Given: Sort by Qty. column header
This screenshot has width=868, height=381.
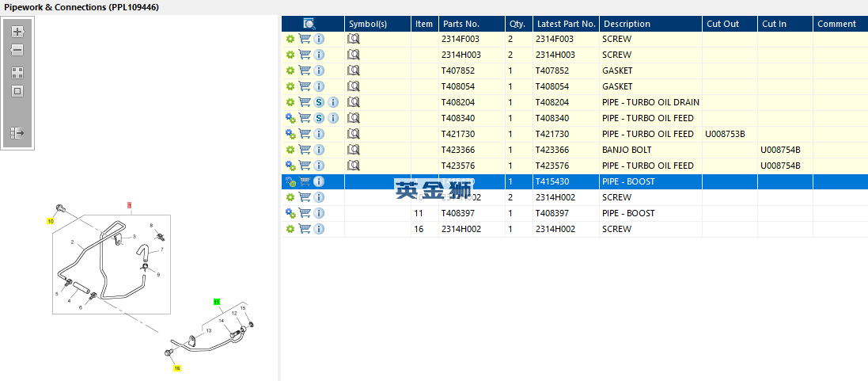Looking at the screenshot, I should point(519,24).
